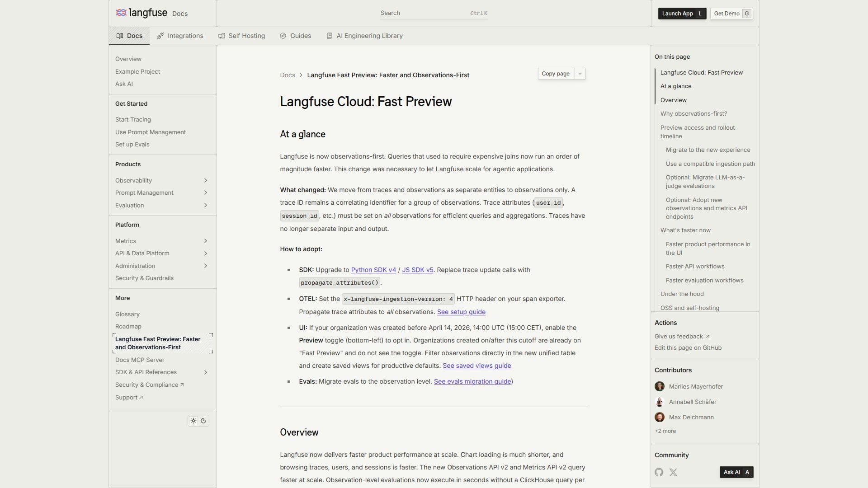Viewport: 868px width, 488px height.
Task: Open the Ask AI floating button
Action: click(x=736, y=472)
